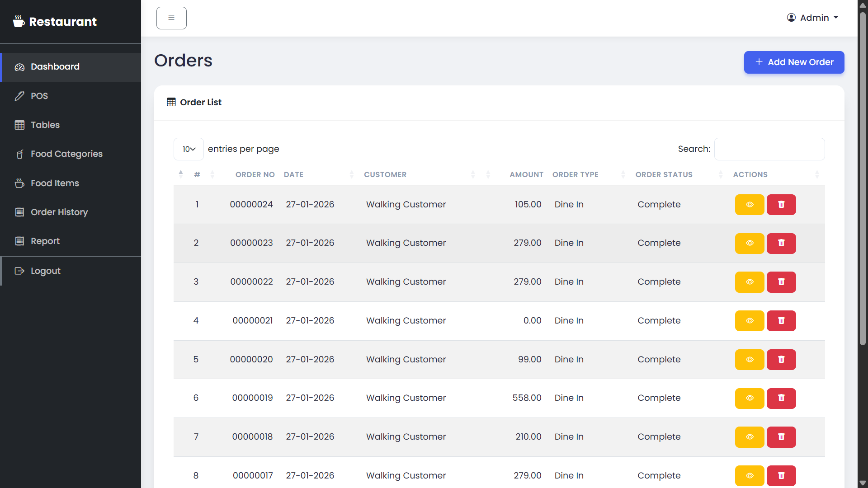Delete order 00000021 with trash icon
This screenshot has height=488, width=868.
point(781,321)
